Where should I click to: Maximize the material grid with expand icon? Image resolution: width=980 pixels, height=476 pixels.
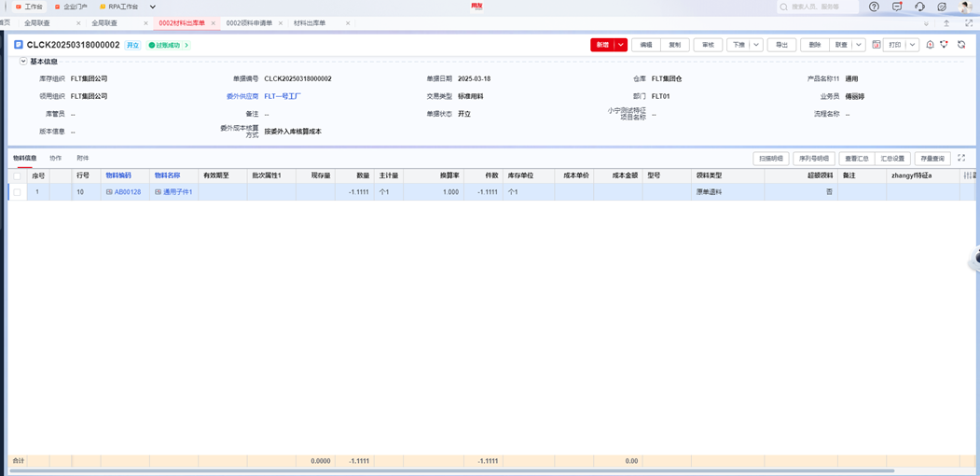(962, 159)
